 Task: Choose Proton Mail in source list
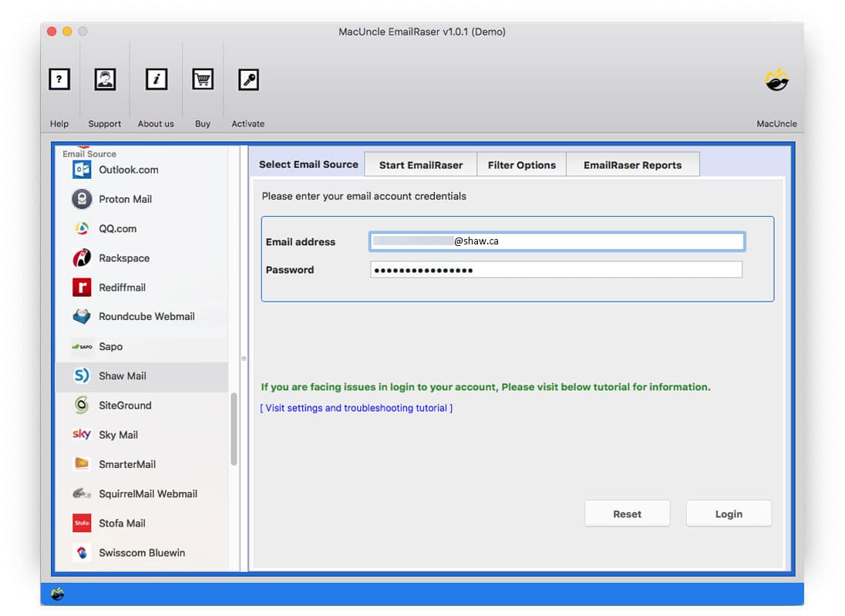[125, 199]
